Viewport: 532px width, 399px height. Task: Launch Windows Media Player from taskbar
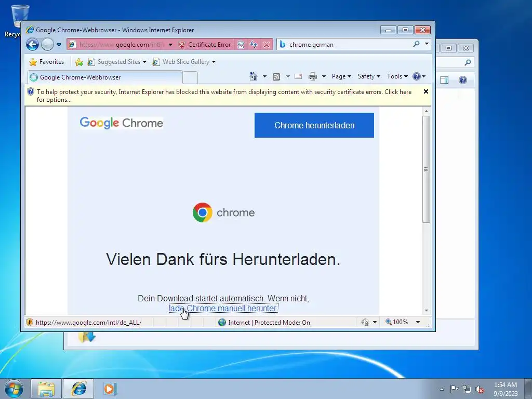(x=110, y=389)
